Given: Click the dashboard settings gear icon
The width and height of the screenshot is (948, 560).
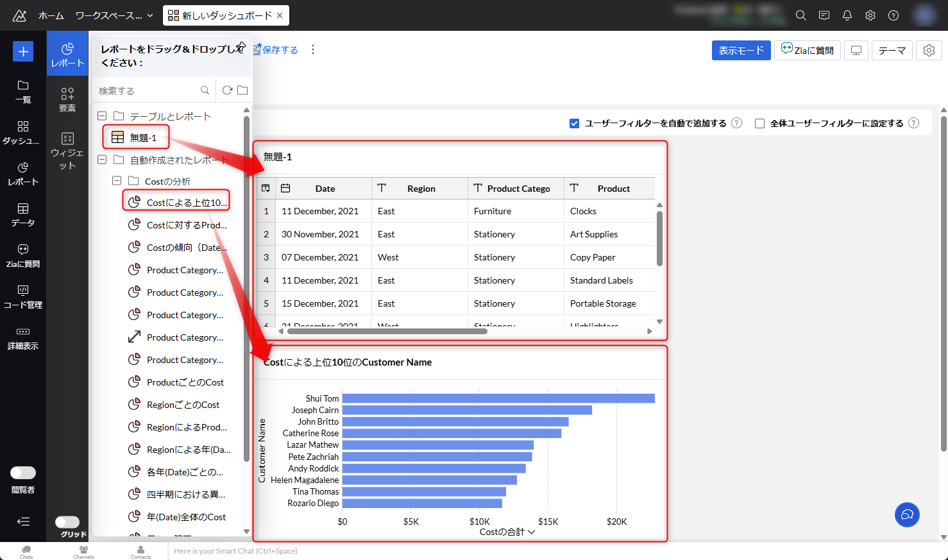Looking at the screenshot, I should pos(929,50).
